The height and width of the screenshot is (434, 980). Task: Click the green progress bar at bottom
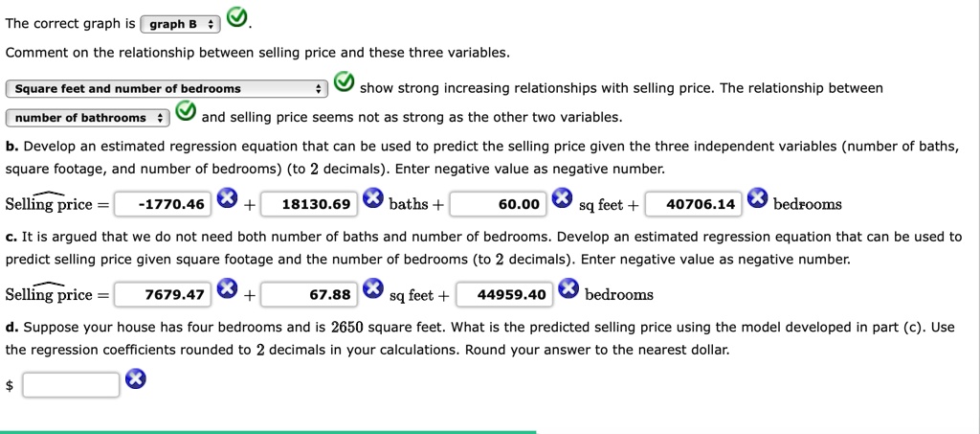coord(268,432)
